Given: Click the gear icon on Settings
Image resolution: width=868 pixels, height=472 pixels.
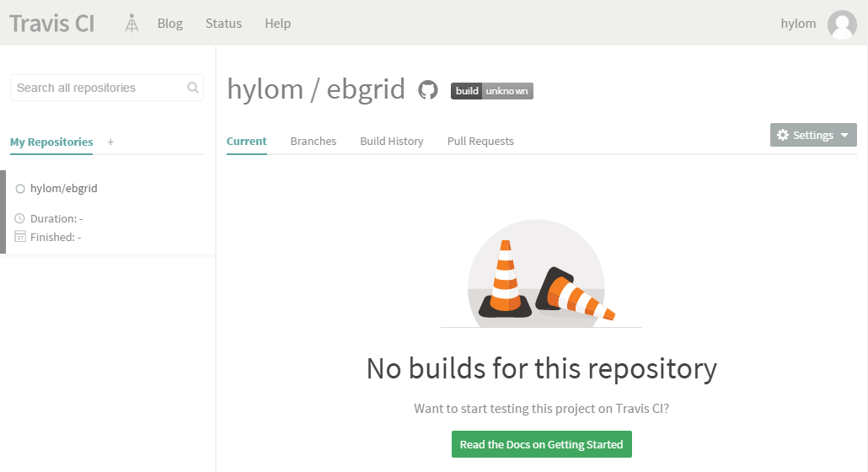Looking at the screenshot, I should [783, 135].
